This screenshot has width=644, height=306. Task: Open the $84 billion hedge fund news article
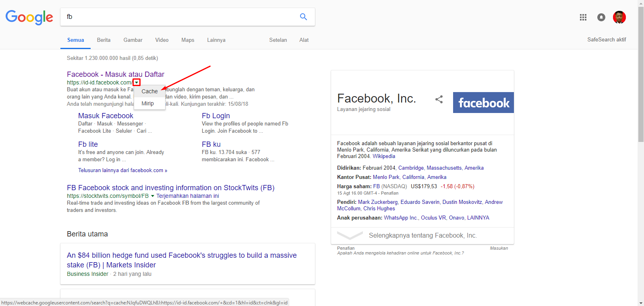(182, 260)
